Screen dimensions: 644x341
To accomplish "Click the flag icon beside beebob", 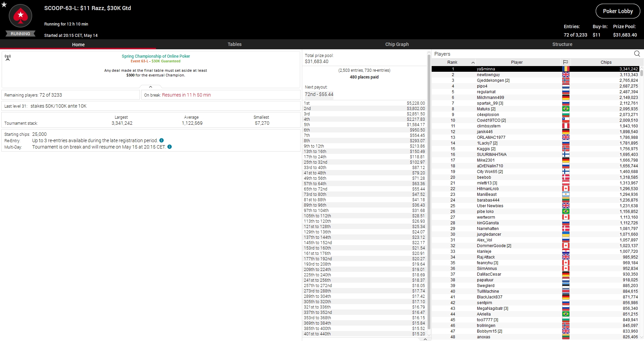I will [x=566, y=177].
